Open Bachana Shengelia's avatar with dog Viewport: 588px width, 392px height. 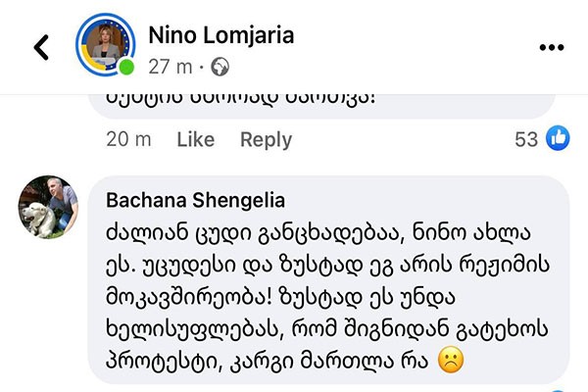point(48,207)
